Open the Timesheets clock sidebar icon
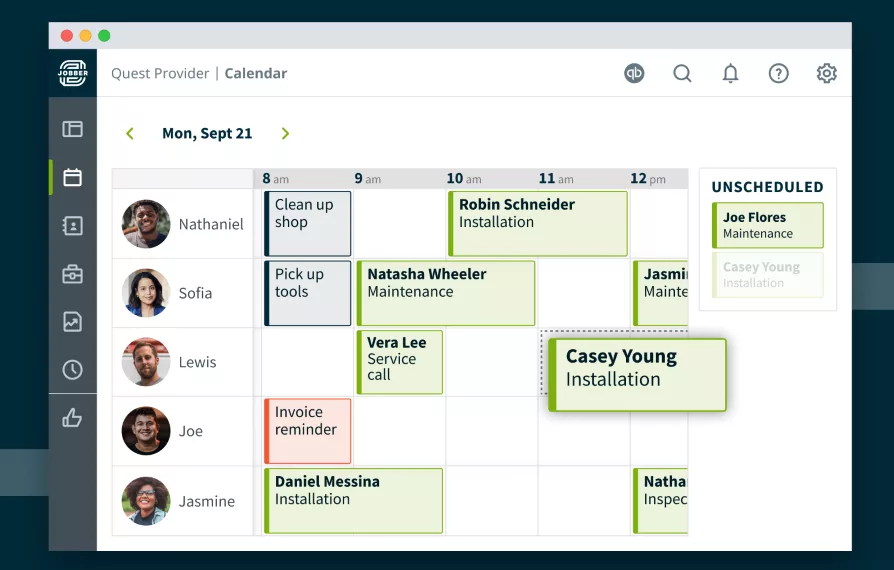The width and height of the screenshot is (894, 570). pos(72,370)
